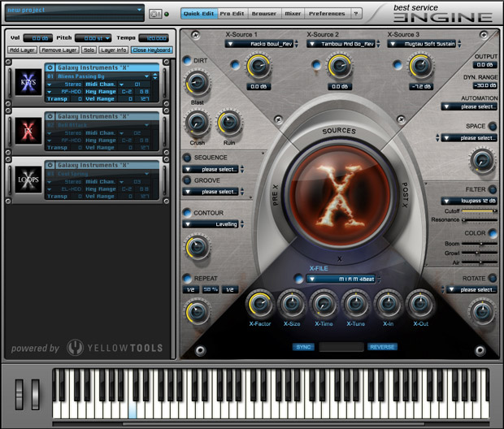Image resolution: width=504 pixels, height=429 pixels.
Task: Click the X-Source 1 volume knob
Action: pos(259,66)
